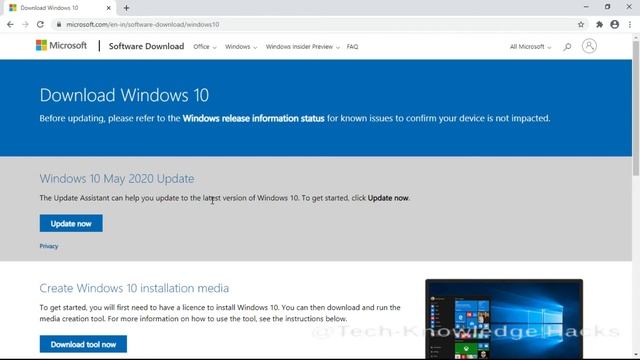Click the Microsoft logo
This screenshot has width=640, height=360.
61,45
